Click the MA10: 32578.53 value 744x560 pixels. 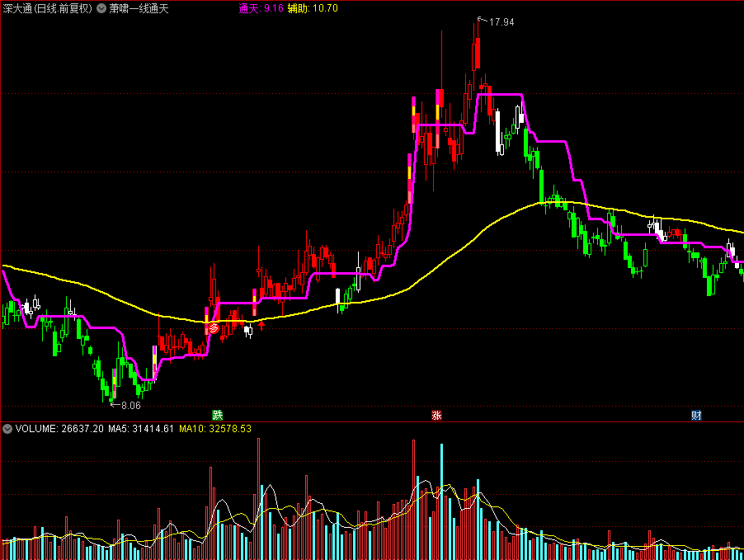[x=215, y=429]
